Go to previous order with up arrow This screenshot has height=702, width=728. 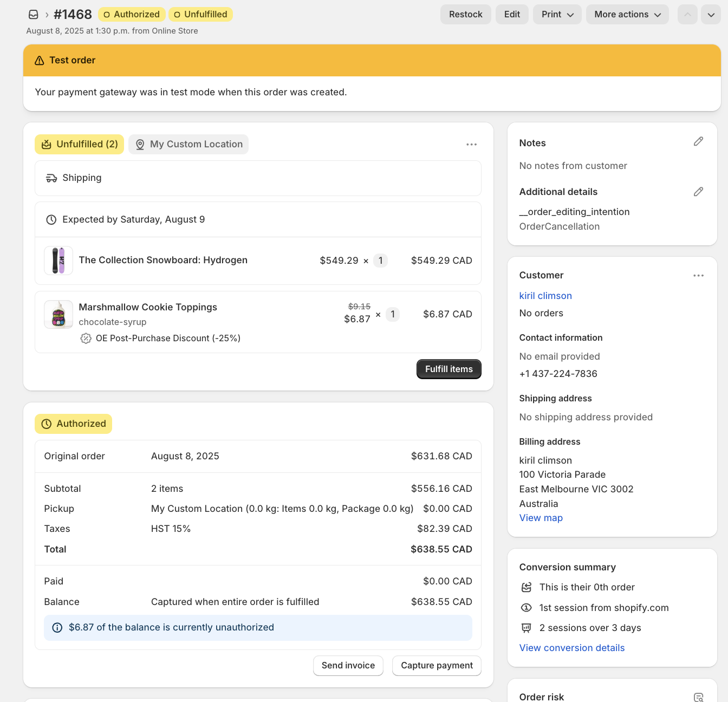[x=687, y=15]
